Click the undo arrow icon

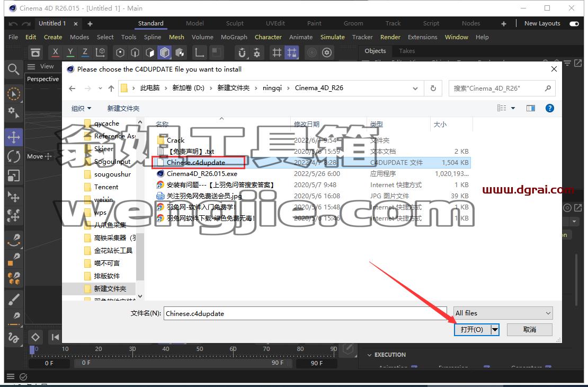13,24
